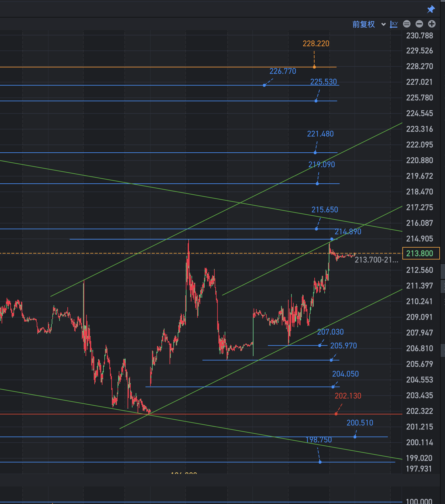This screenshot has width=445, height=504.
Task: Click the 230.788 axis value
Action: point(419,36)
